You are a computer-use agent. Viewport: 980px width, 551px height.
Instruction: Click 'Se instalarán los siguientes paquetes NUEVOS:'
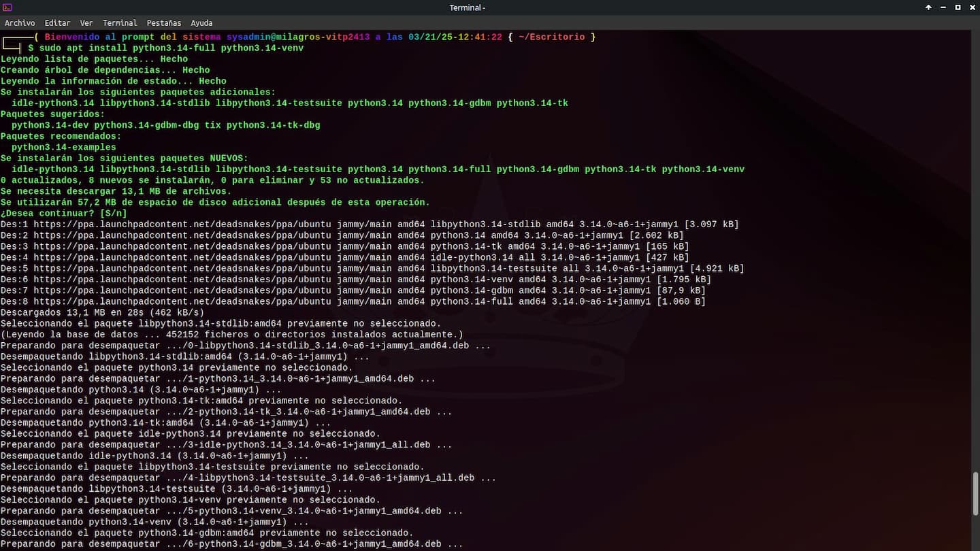tap(124, 158)
